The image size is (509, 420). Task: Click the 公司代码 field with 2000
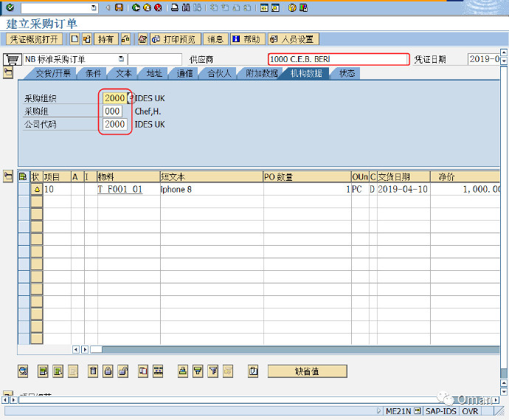point(114,125)
